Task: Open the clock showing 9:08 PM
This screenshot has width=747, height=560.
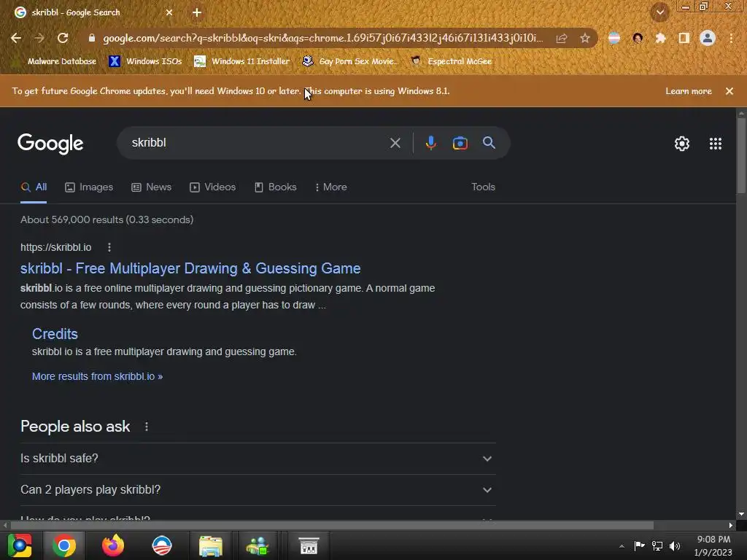Action: [x=713, y=545]
